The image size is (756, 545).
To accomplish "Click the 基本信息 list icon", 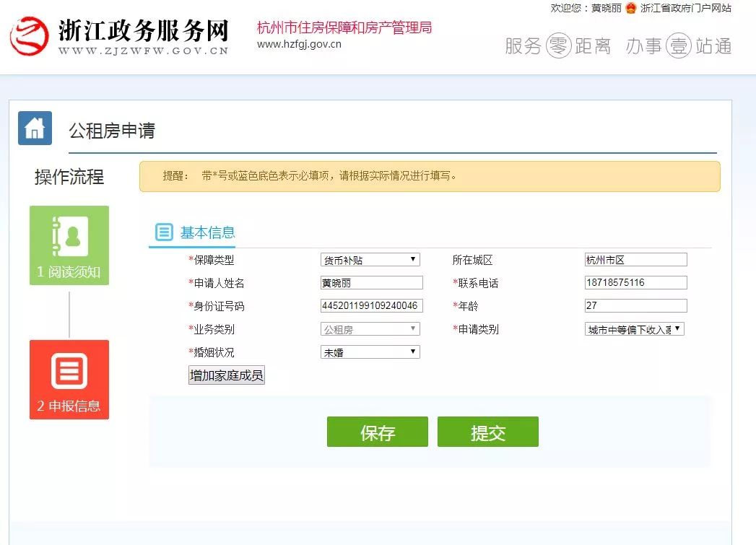I will [x=164, y=232].
